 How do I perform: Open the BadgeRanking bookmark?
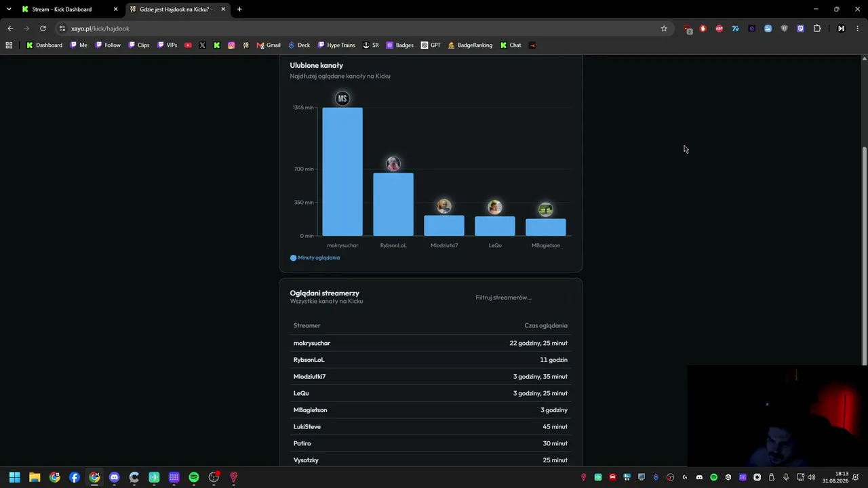coord(470,45)
